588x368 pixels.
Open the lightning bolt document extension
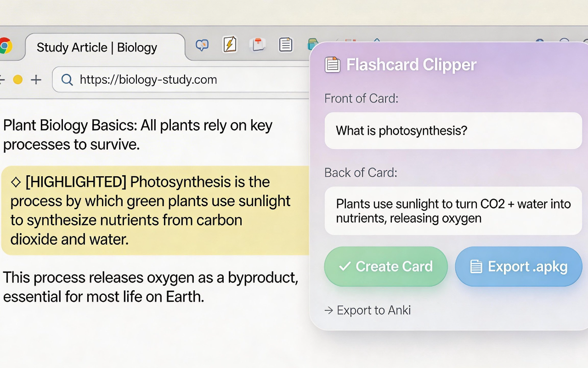[230, 45]
